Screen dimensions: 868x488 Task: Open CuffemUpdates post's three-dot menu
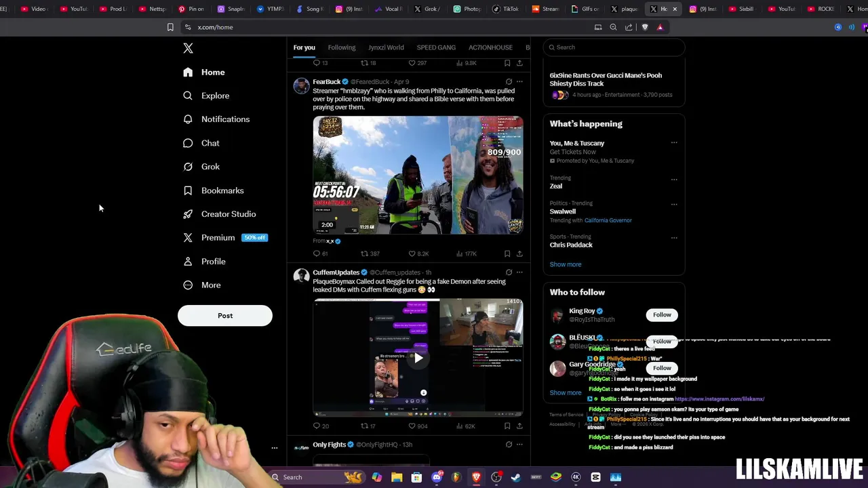[519, 272]
